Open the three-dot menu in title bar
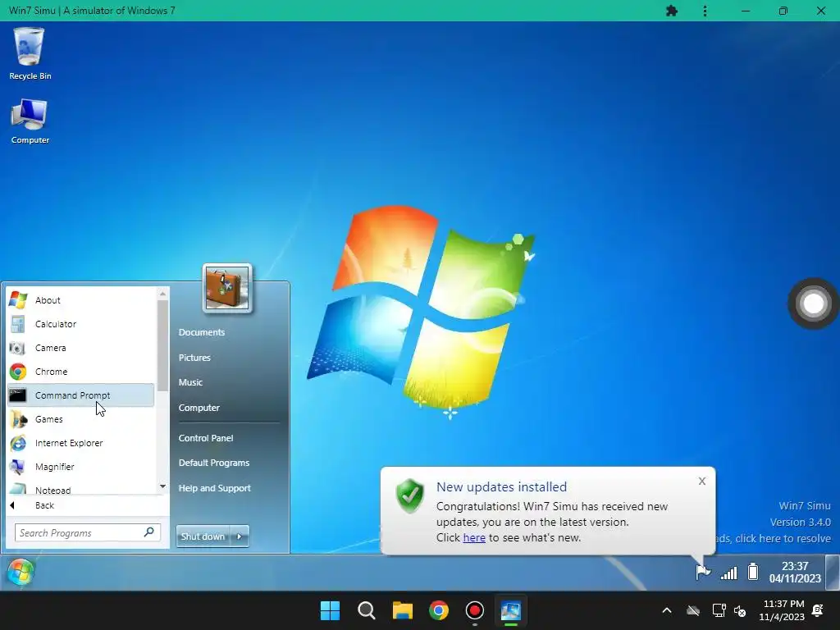 click(705, 11)
